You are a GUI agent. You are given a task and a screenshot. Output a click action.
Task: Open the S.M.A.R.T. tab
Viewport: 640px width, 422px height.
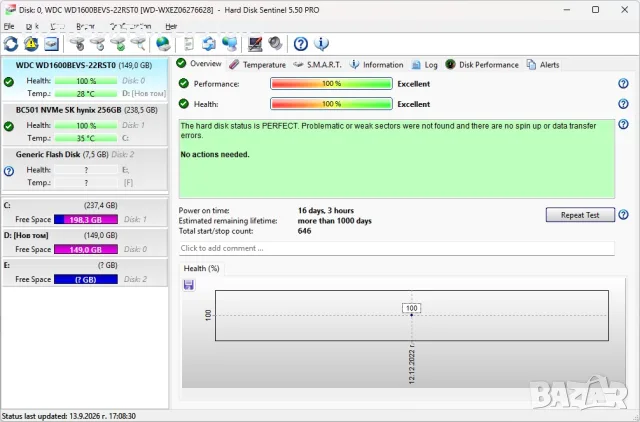[x=318, y=64]
